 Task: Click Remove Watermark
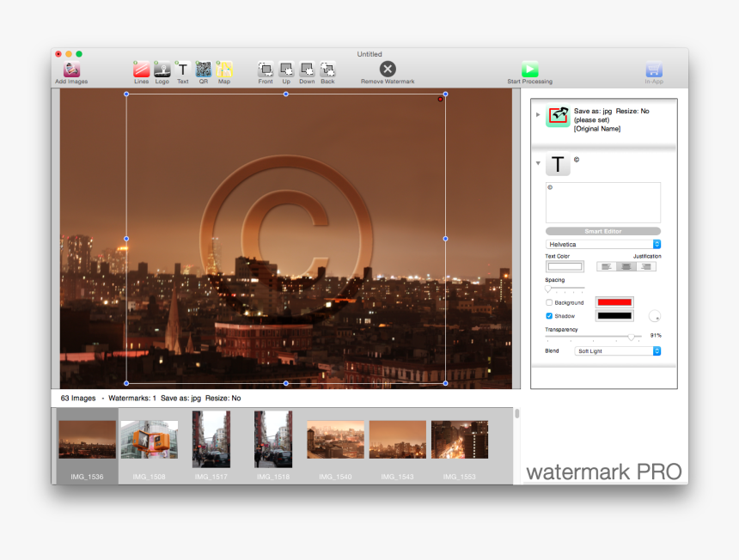tap(387, 70)
